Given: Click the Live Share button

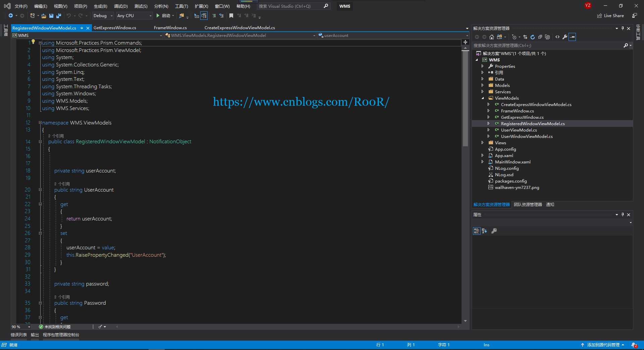Looking at the screenshot, I should point(610,16).
